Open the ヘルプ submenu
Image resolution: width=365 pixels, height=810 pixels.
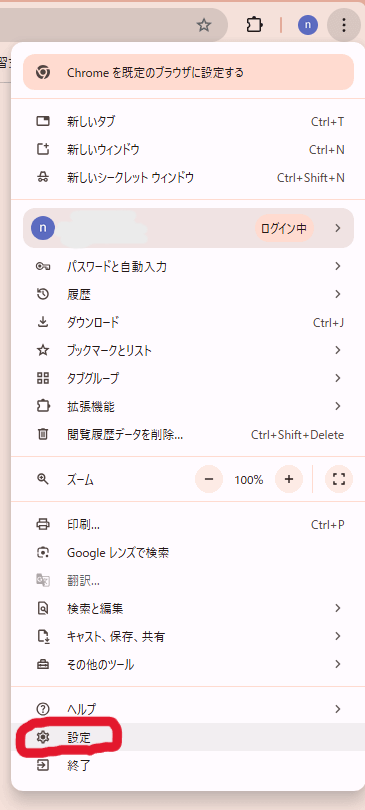(188, 709)
